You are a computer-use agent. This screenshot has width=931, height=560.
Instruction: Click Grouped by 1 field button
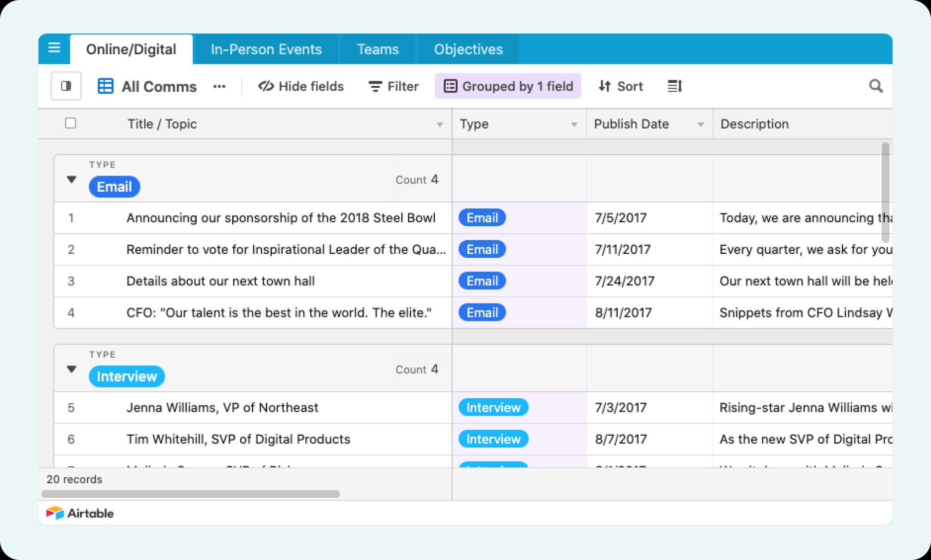coord(508,86)
